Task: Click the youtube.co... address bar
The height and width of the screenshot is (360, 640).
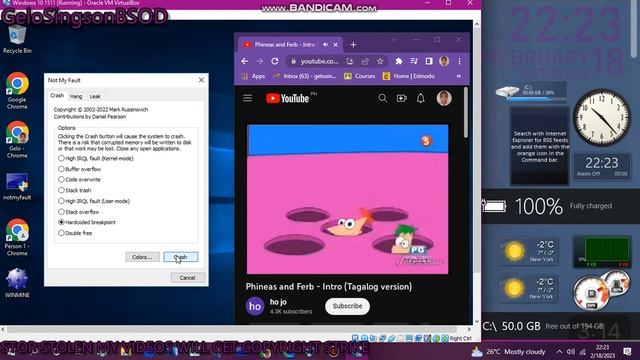Action: pyautogui.click(x=319, y=61)
